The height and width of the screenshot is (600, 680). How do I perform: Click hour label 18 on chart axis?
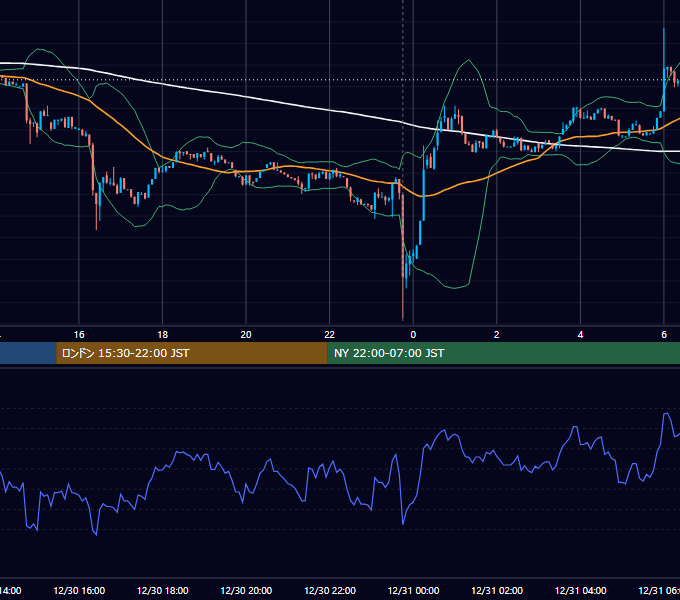[163, 335]
